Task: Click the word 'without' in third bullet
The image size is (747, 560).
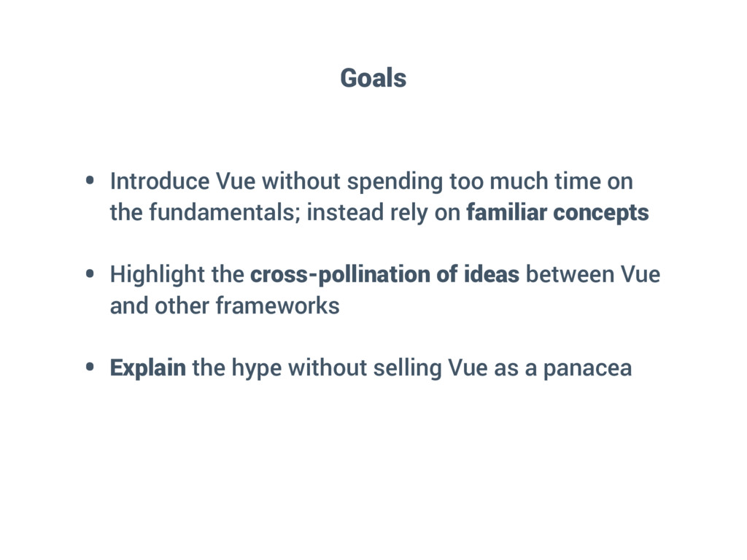Action: pos(328,368)
